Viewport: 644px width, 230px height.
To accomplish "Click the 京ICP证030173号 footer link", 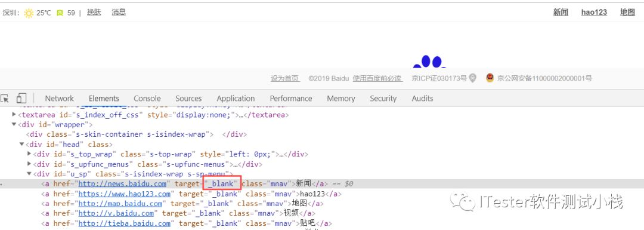I will [439, 78].
